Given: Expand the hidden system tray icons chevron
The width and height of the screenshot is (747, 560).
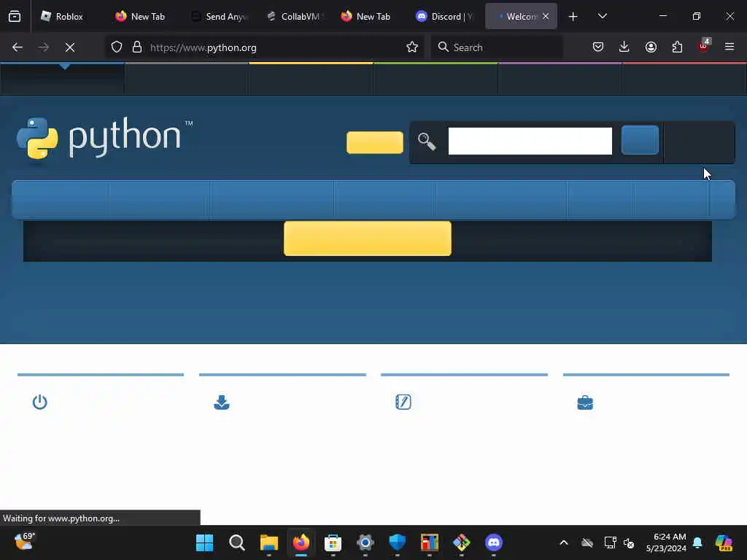Looking at the screenshot, I should pos(564,542).
